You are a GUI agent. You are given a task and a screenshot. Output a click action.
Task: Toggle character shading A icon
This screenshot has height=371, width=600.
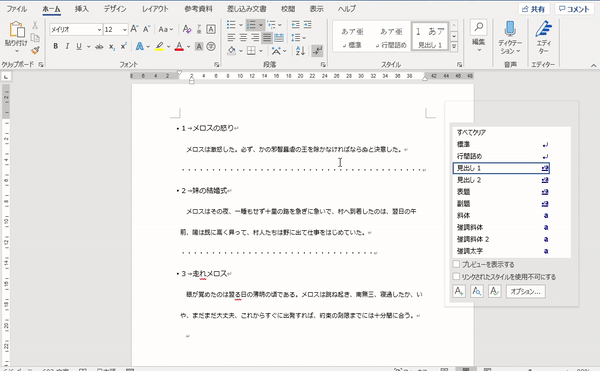point(199,47)
